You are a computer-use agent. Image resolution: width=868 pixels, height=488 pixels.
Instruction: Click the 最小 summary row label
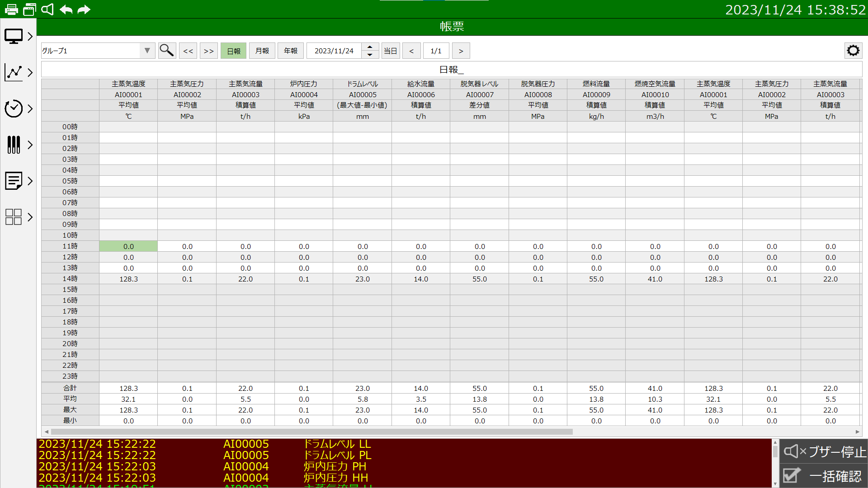(70, 421)
